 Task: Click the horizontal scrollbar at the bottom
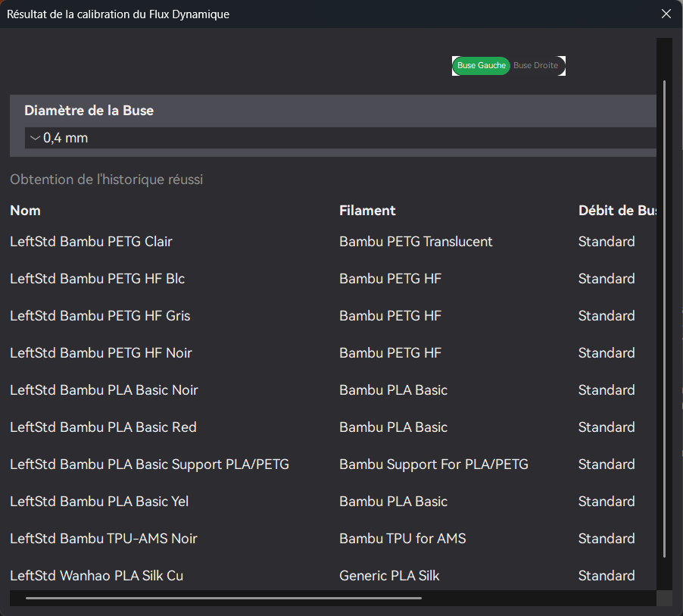223,598
